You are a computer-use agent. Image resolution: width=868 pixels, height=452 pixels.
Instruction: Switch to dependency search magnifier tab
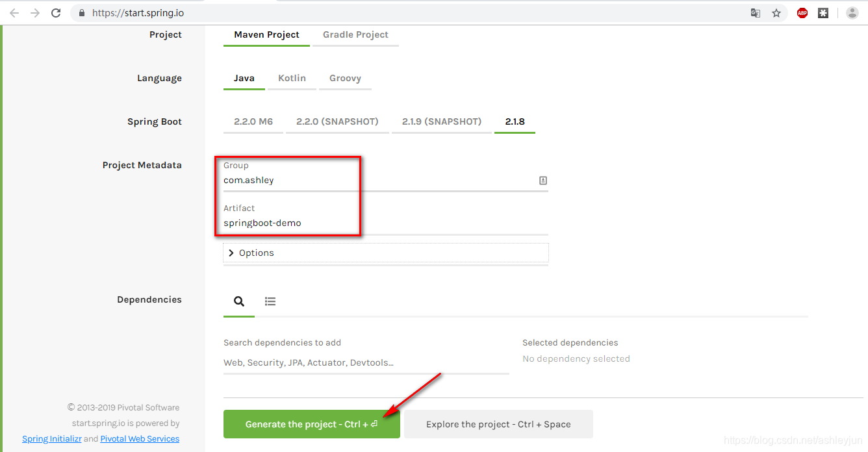(x=239, y=301)
